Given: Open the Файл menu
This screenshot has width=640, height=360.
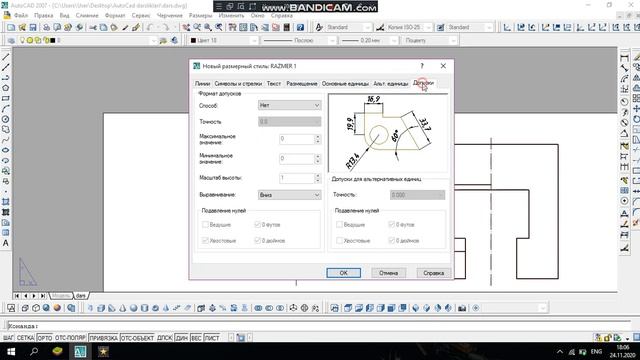Looking at the screenshot, I should tap(21, 16).
